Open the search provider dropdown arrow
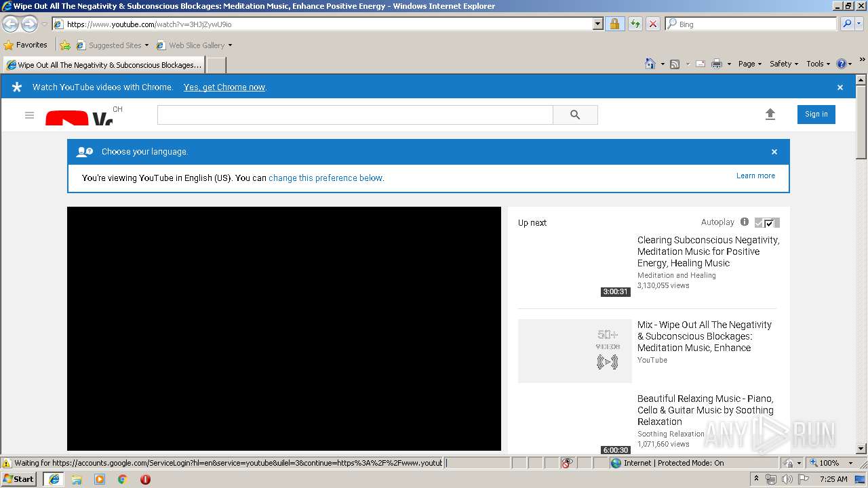This screenshot has width=868, height=488. pyautogui.click(x=860, y=24)
